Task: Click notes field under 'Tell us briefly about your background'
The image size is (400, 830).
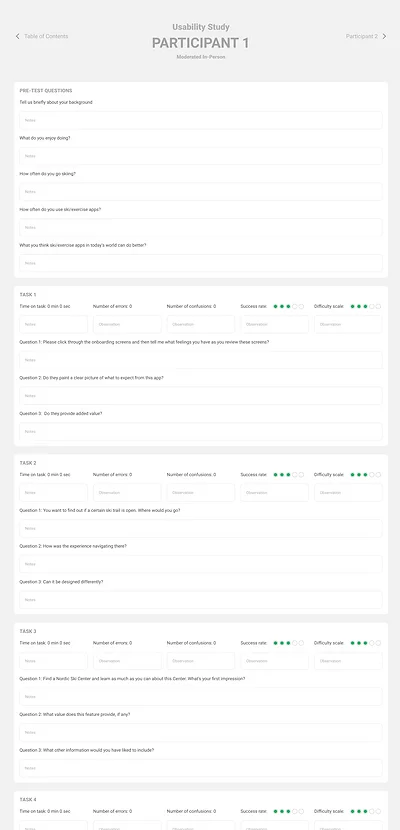Action: click(201, 120)
